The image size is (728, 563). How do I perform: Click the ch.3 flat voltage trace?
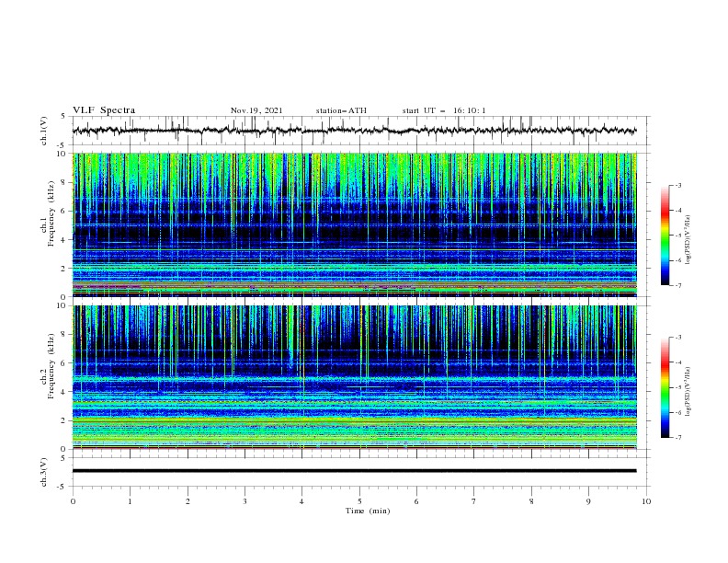354,471
